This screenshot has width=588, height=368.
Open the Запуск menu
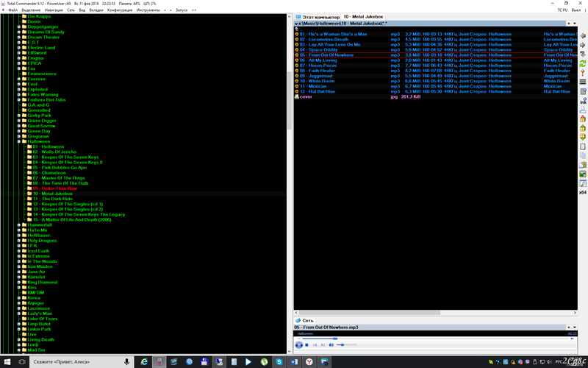[x=182, y=10]
